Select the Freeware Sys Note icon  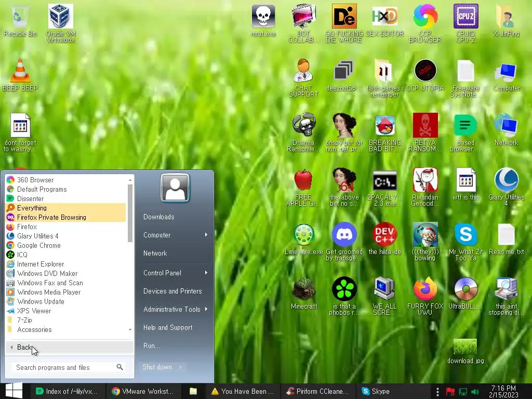click(x=465, y=78)
